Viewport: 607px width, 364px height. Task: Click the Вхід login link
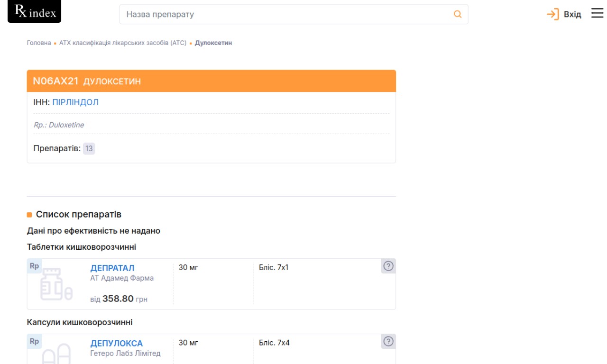[x=572, y=15]
